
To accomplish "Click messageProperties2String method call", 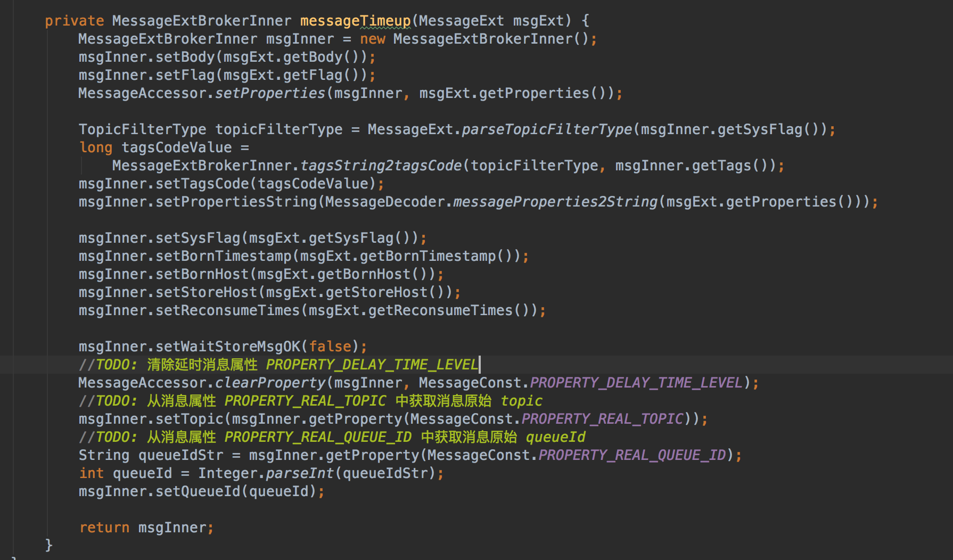I will coord(555,202).
